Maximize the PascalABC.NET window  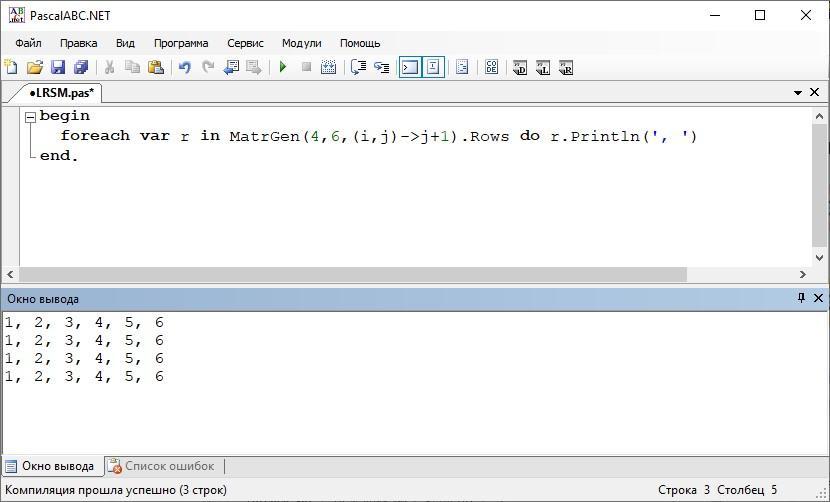click(x=760, y=15)
